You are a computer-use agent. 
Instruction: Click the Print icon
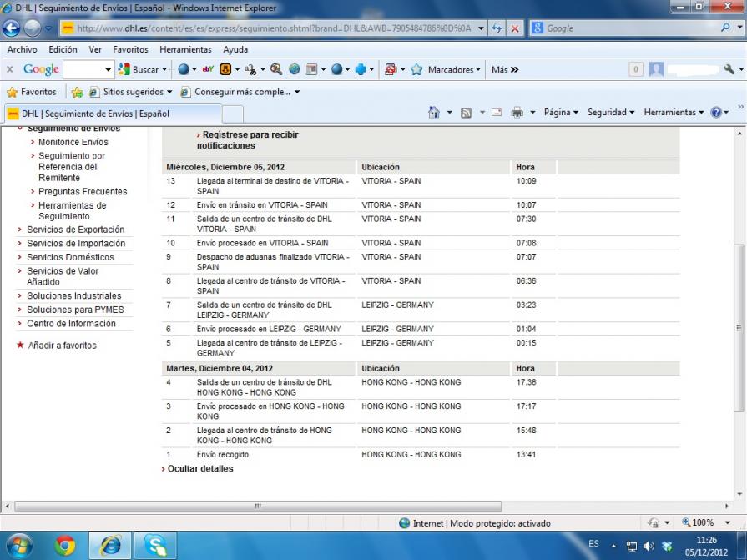(517, 113)
